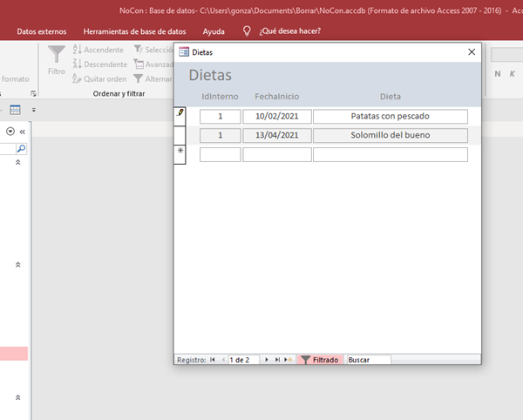Open the Datos externos ribbon tab

[x=41, y=31]
